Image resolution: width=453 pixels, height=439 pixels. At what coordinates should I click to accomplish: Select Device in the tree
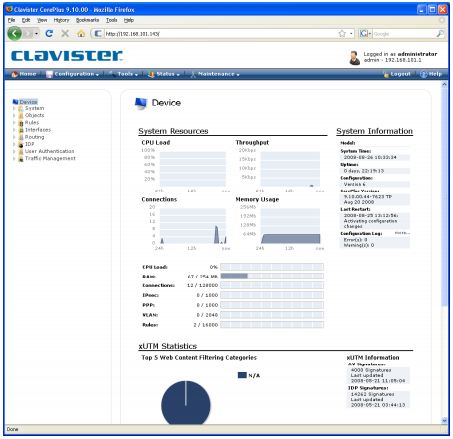pyautogui.click(x=28, y=102)
